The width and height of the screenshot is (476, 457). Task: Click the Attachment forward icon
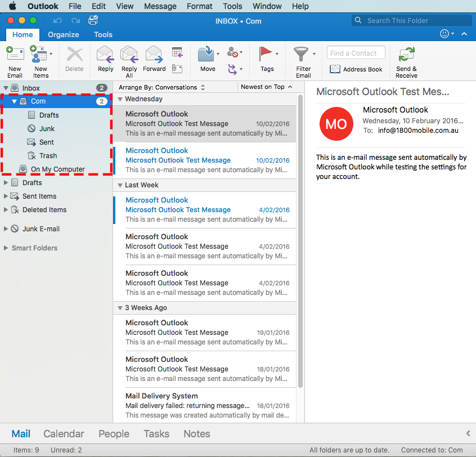point(177,69)
